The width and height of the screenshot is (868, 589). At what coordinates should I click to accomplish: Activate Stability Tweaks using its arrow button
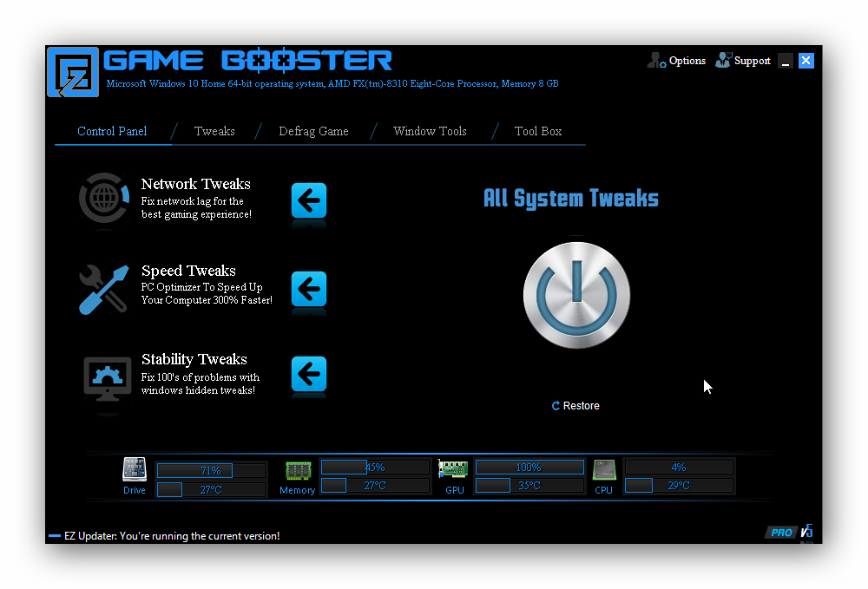(309, 374)
